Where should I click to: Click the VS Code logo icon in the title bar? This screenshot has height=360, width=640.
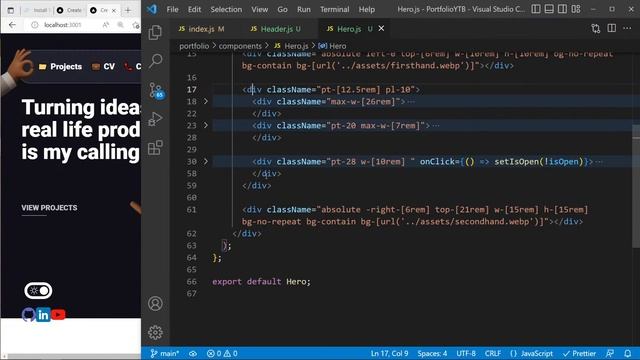(x=152, y=9)
